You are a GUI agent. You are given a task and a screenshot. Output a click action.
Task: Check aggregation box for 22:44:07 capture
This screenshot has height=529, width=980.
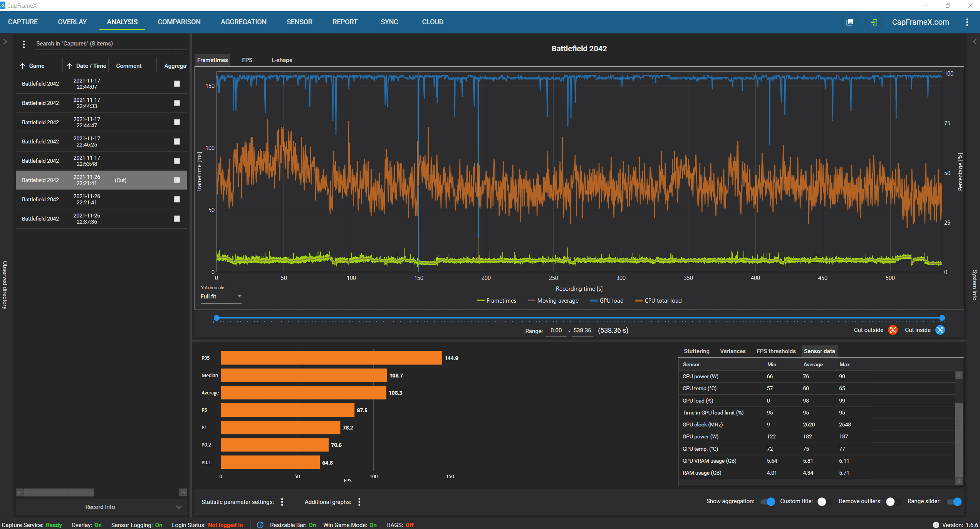177,84
